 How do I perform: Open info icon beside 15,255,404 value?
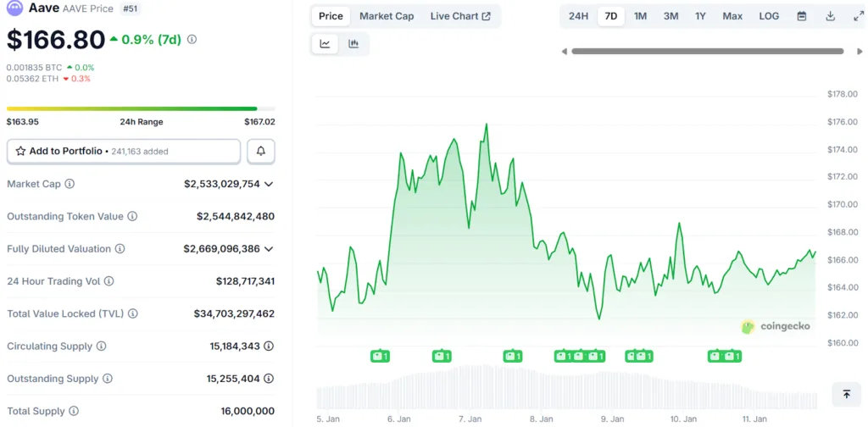pos(269,379)
